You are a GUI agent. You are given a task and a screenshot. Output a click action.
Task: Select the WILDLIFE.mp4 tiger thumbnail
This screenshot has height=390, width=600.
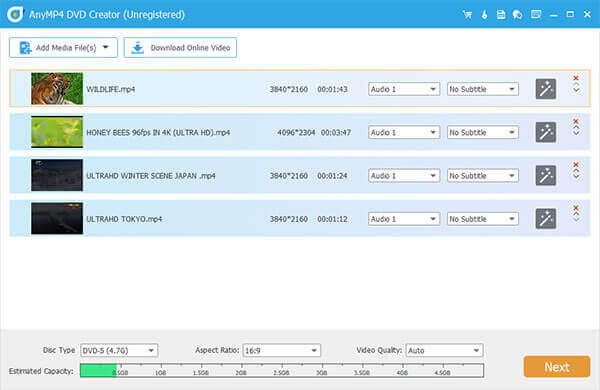(57, 88)
